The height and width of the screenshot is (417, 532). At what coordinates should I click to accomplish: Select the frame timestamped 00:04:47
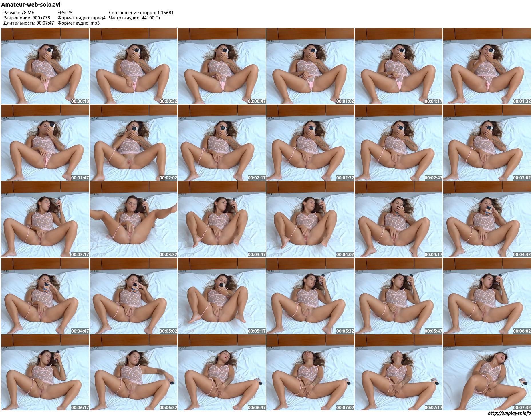(45, 296)
